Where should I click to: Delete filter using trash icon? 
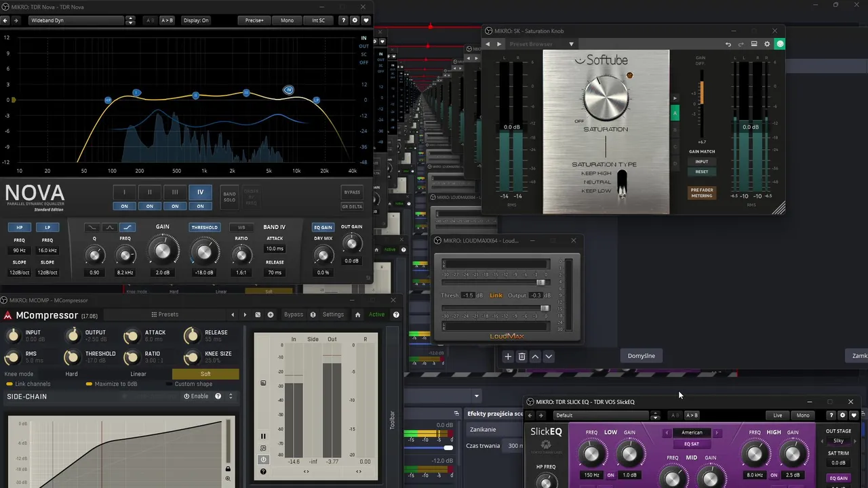point(521,357)
